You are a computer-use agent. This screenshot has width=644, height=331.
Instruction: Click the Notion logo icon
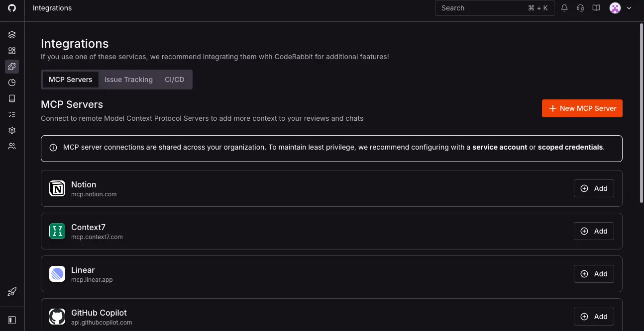57,188
